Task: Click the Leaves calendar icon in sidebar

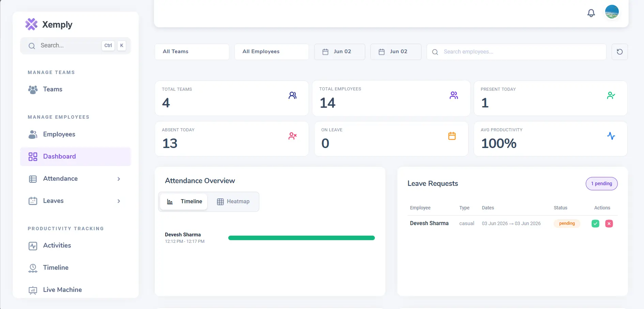Action: pos(33,201)
